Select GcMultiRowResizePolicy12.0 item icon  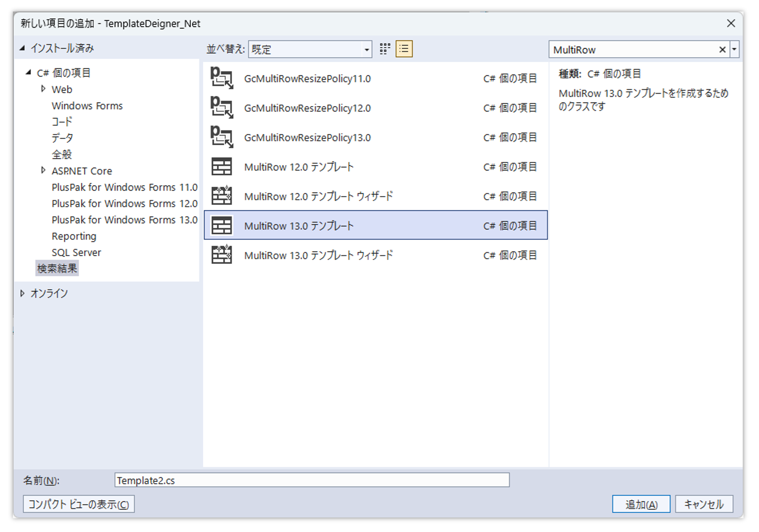(221, 107)
